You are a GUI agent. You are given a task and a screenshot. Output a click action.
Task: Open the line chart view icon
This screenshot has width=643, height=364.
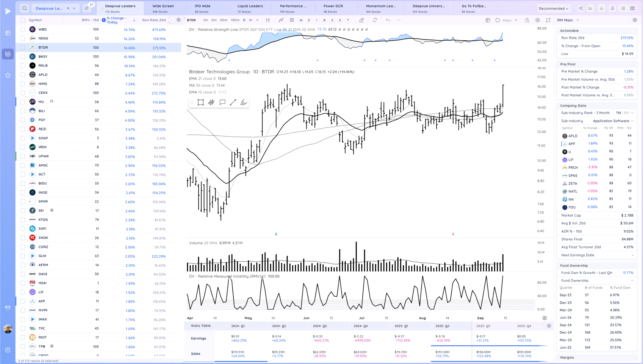coord(591,8)
